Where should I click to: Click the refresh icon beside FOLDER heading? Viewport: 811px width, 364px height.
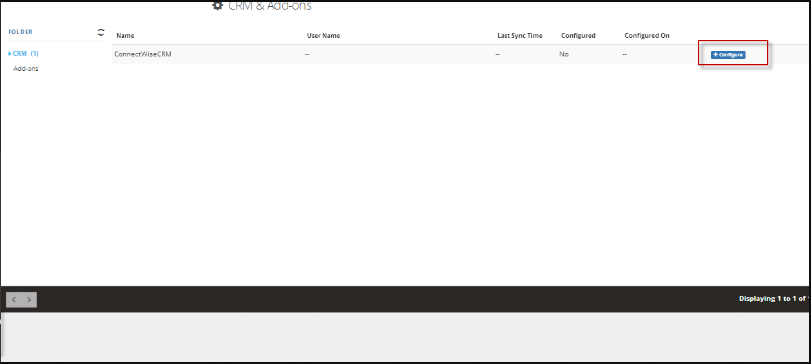pyautogui.click(x=101, y=32)
